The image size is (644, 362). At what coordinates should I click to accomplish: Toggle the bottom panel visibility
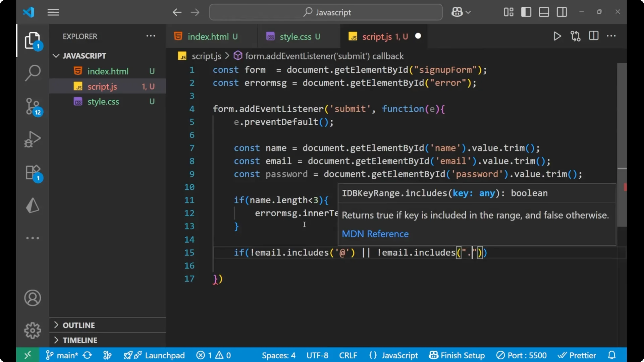(544, 12)
